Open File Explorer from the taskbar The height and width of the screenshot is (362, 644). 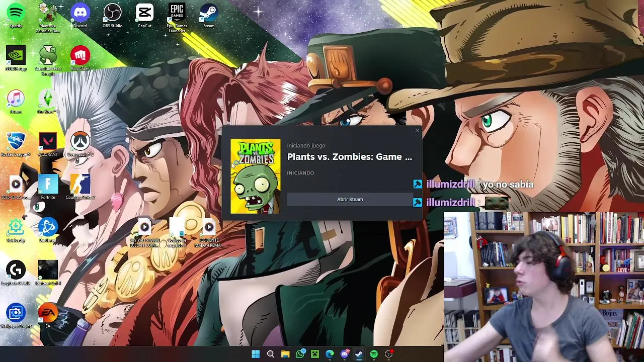[x=285, y=354]
